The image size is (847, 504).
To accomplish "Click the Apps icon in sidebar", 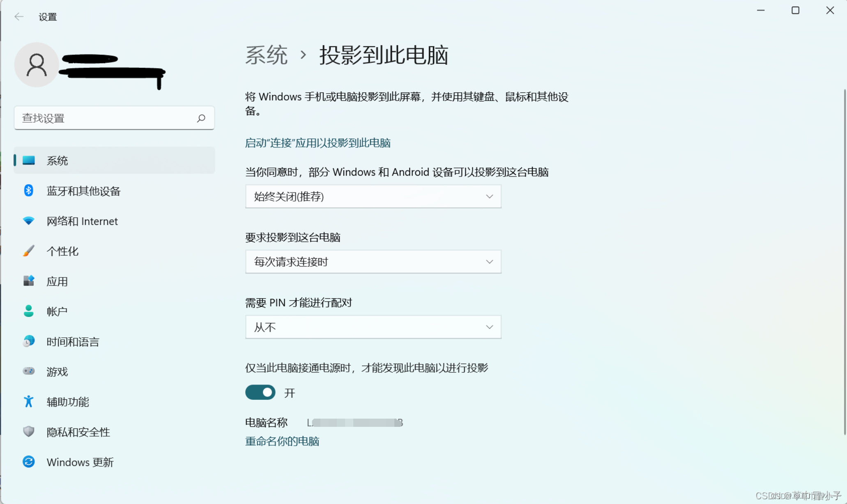I will tap(28, 281).
